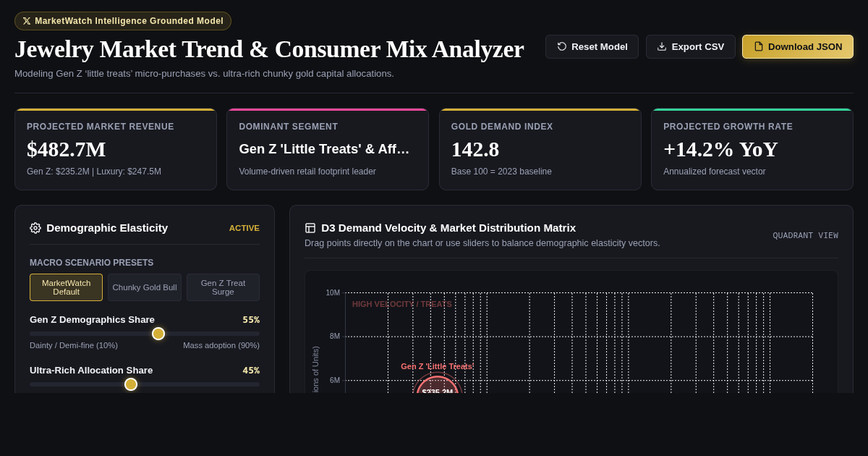Screen dimensions: 868x456
Task: Click the 45% Ultra-Rich share value
Action: pyautogui.click(x=251, y=370)
